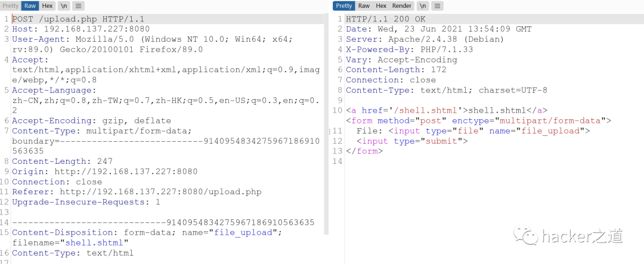
Task: Click the "Accept-Encoding: gzip, deflate" line
Action: point(91,121)
